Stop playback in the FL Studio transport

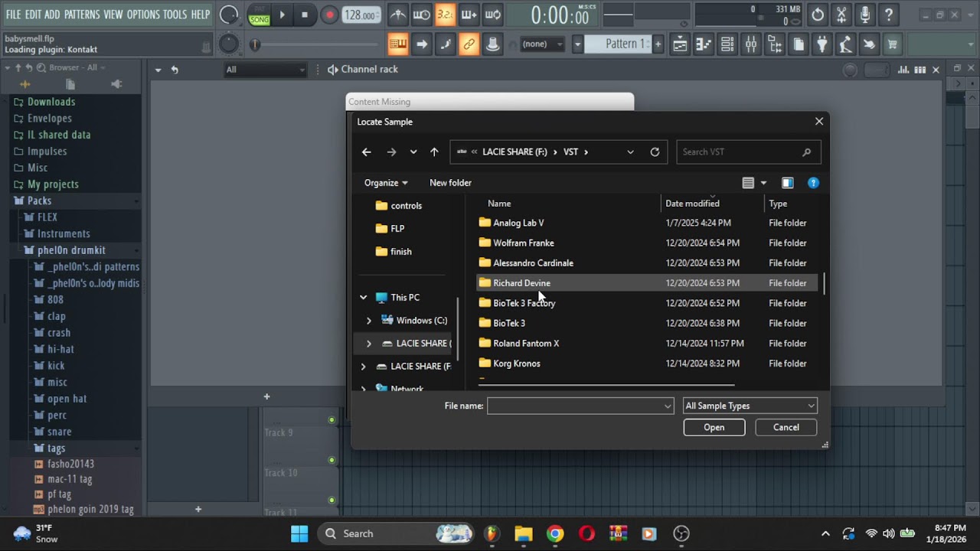pos(305,15)
